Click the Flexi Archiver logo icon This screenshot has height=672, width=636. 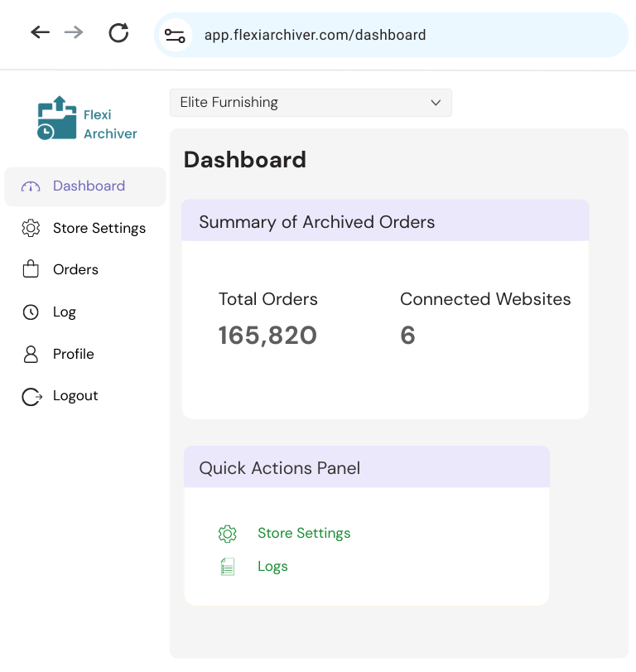click(x=57, y=118)
